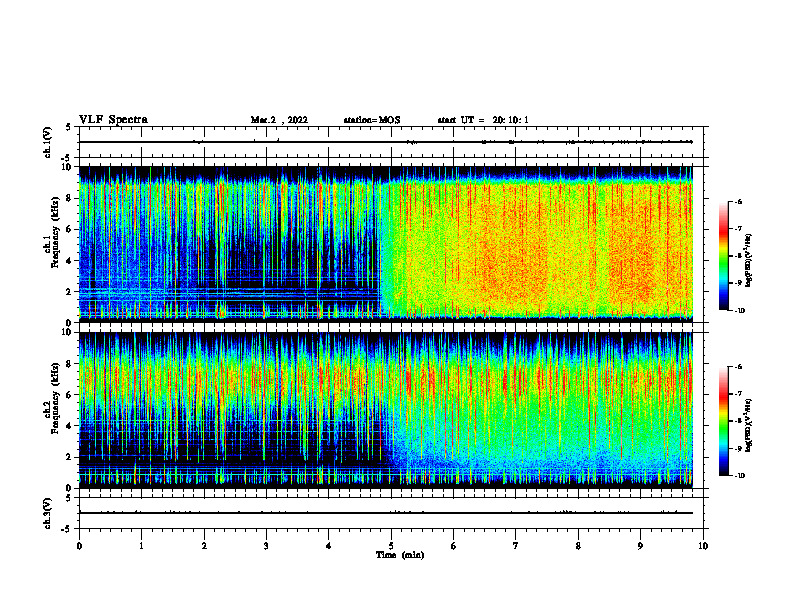Click the ch.1 frequency axis "8" tick label
The width and height of the screenshot is (792, 612).
tap(70, 198)
